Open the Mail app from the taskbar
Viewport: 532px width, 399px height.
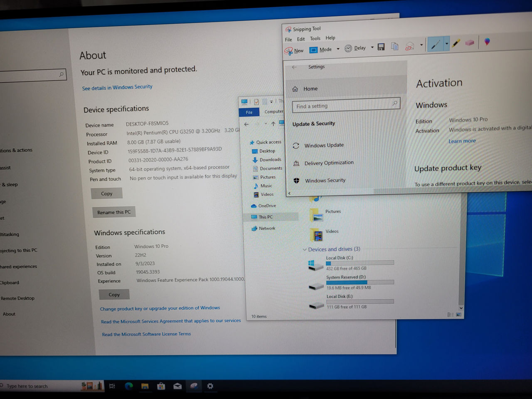(x=177, y=386)
